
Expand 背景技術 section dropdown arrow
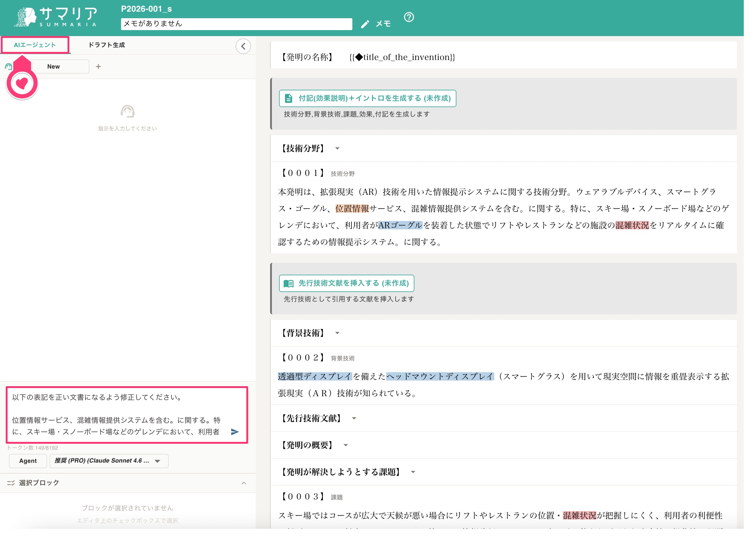(x=337, y=333)
